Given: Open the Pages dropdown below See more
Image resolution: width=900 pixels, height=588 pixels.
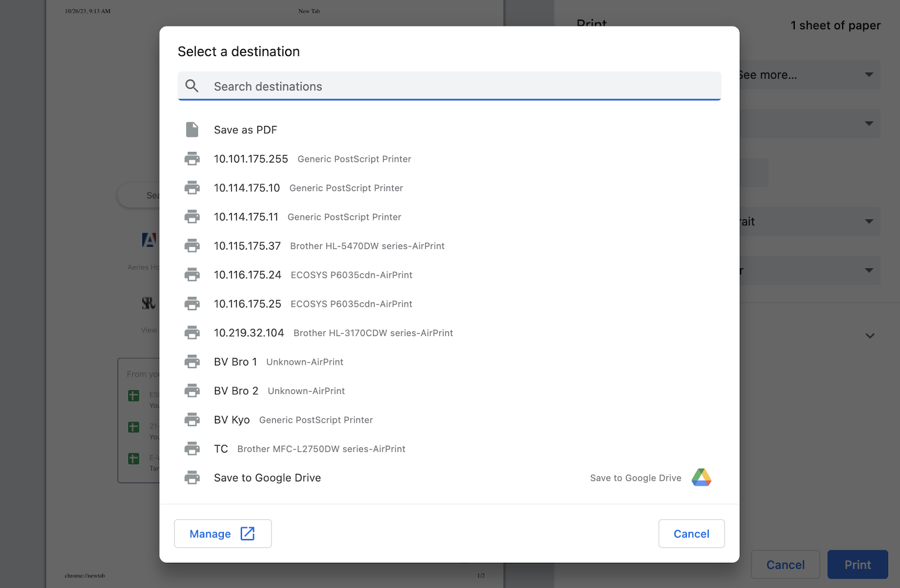Looking at the screenshot, I should point(810,124).
